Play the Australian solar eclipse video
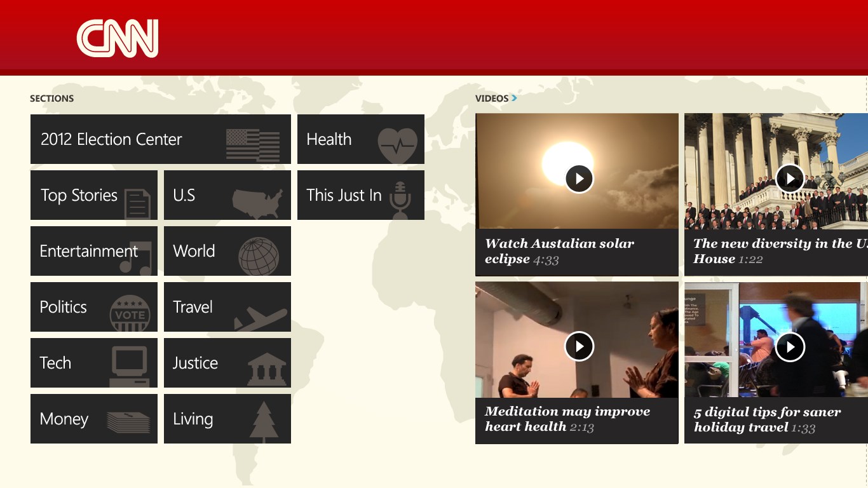The width and height of the screenshot is (868, 488). point(580,179)
